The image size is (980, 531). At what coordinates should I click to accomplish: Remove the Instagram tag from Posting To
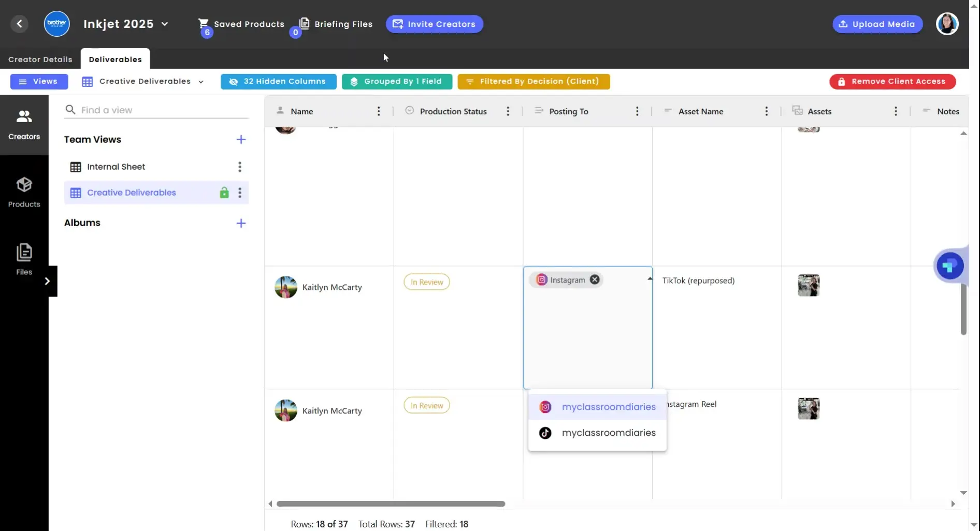click(x=595, y=279)
